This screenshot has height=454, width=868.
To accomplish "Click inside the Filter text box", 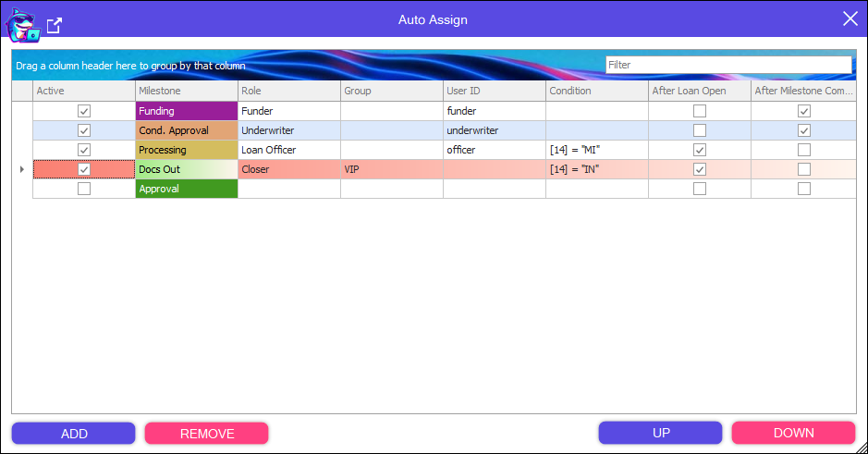I will (727, 65).
